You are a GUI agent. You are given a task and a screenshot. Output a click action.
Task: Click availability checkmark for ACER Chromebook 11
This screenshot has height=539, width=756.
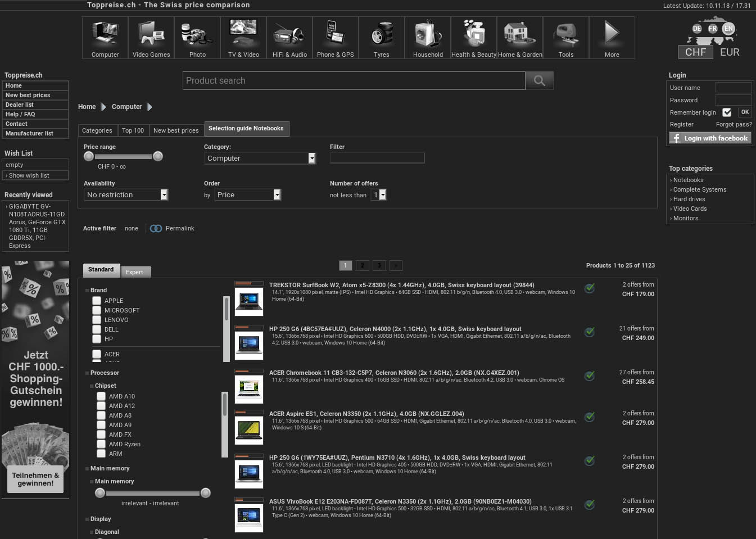pos(590,376)
